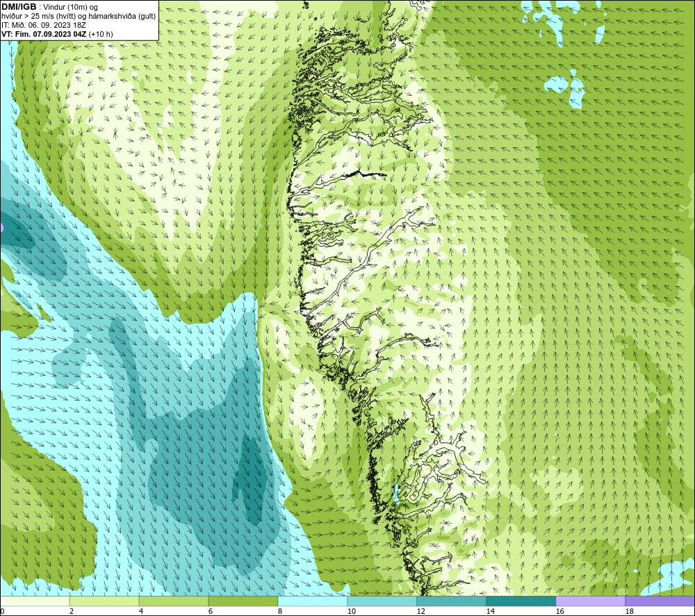Click the DMI/IGB title in legend box
695x616 pixels.
click(19, 7)
